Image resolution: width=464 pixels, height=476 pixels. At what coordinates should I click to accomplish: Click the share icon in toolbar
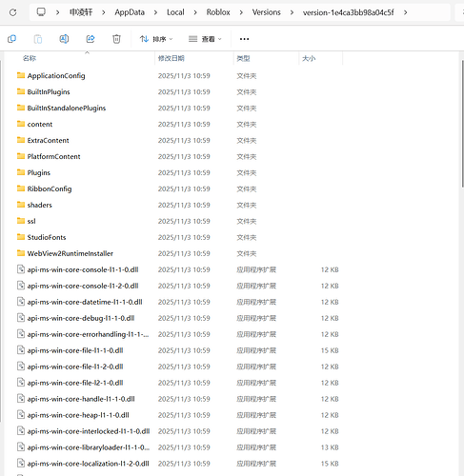91,39
